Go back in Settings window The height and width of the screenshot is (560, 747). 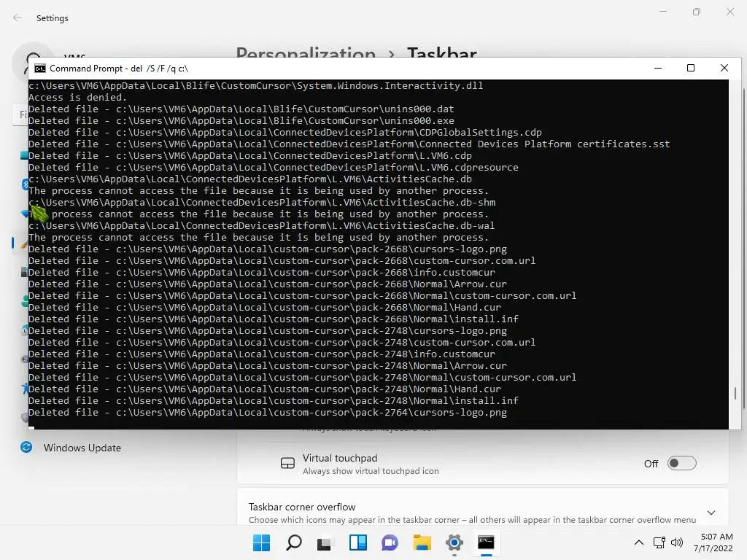coord(18,17)
